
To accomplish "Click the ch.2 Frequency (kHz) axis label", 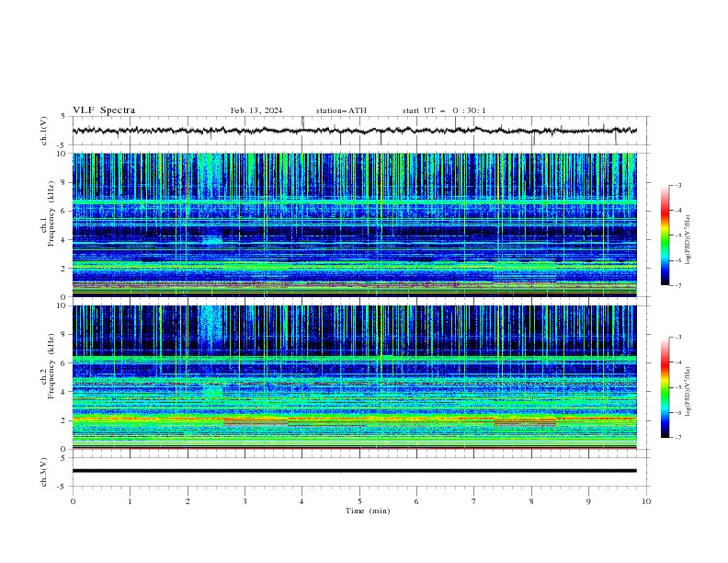I will click(48, 366).
